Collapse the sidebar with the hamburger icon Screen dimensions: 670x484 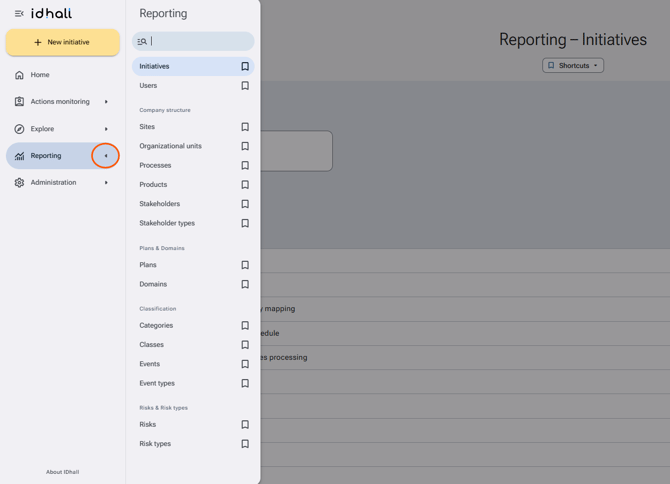pyautogui.click(x=19, y=14)
